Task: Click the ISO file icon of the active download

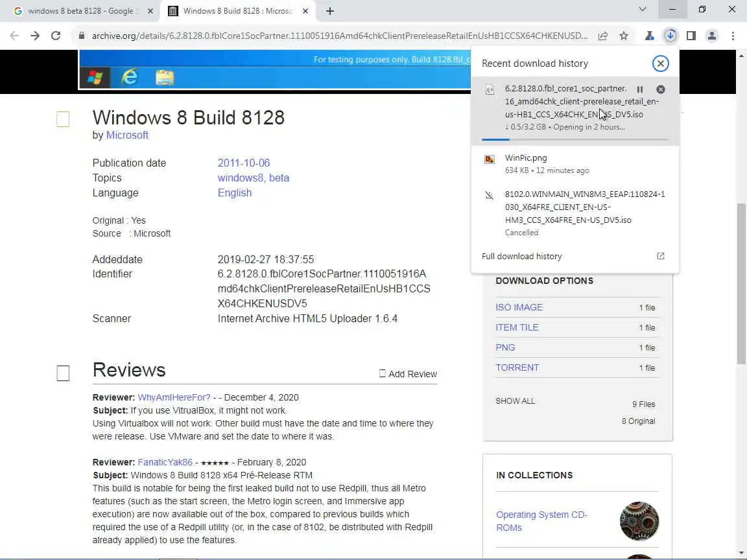Action: pyautogui.click(x=490, y=89)
